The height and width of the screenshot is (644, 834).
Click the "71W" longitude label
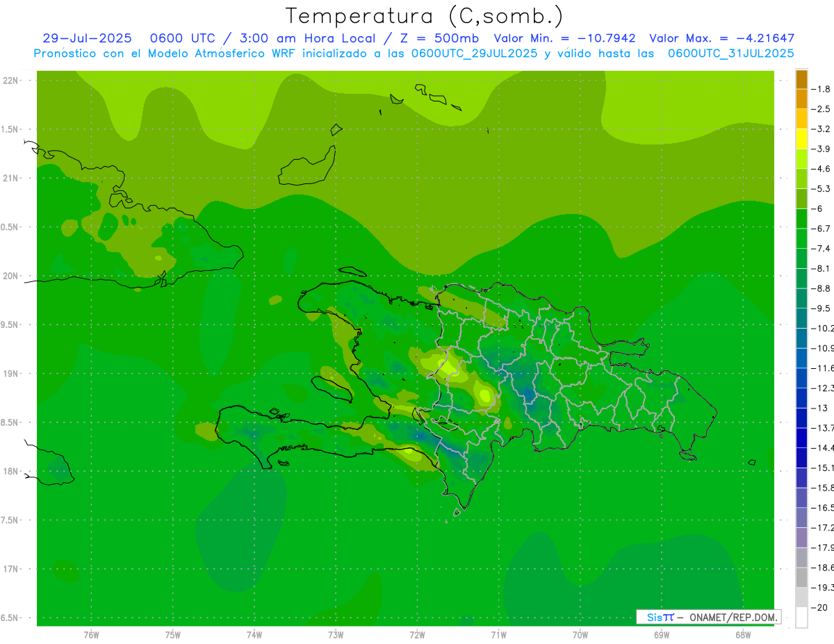tap(499, 635)
